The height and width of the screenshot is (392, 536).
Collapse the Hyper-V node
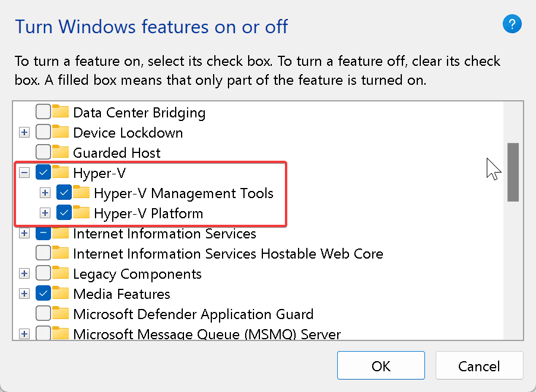click(x=24, y=173)
